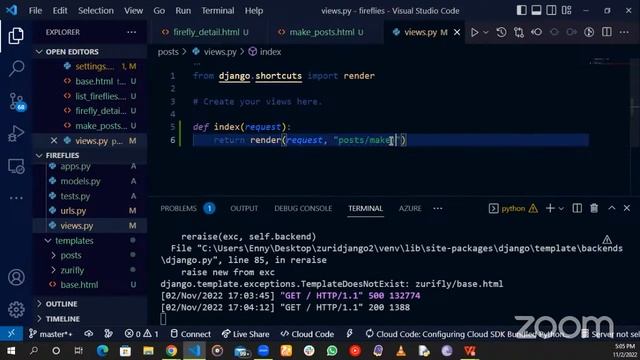Split the terminal

pyautogui.click(x=577, y=209)
